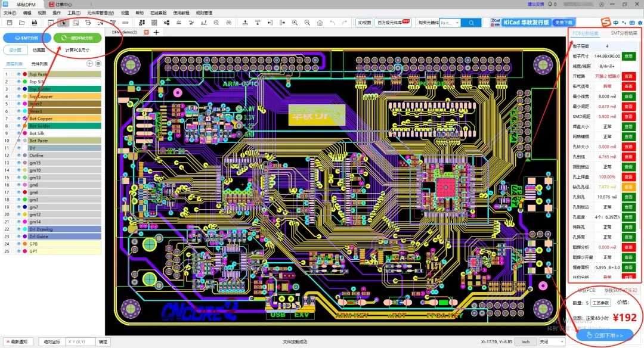Switch to the 元件列表 tab
This screenshot has height=348, width=644.
(39, 64)
